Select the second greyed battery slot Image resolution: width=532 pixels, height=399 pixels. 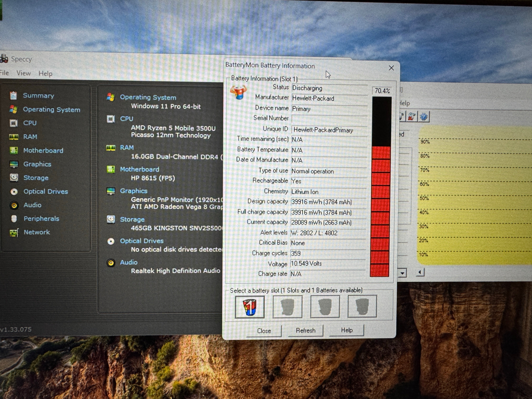(x=287, y=307)
